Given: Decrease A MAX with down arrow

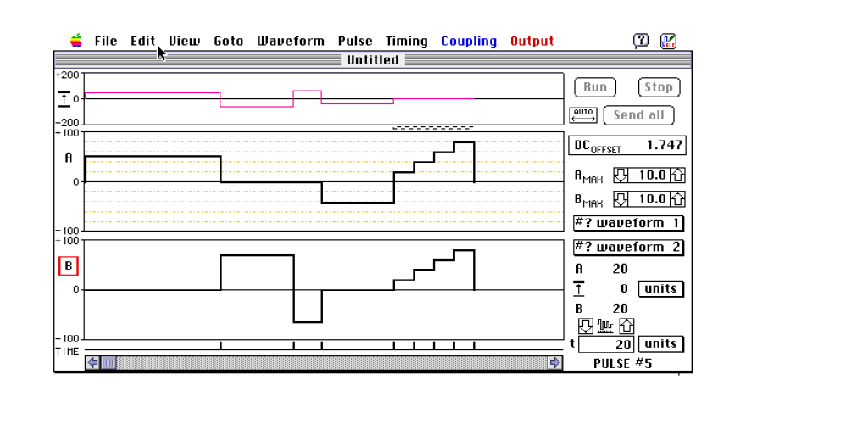Looking at the screenshot, I should coord(620,175).
